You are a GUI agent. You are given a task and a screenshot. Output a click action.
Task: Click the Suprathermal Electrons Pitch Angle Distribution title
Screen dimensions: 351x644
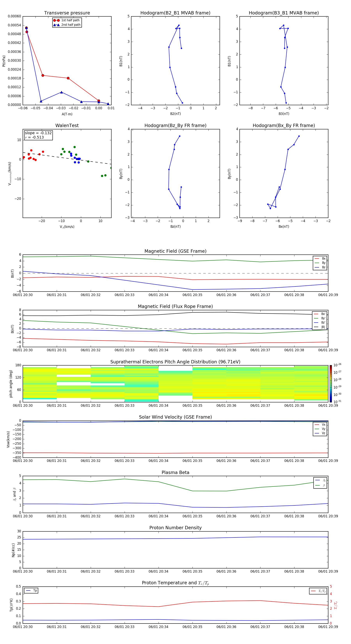click(x=175, y=362)
